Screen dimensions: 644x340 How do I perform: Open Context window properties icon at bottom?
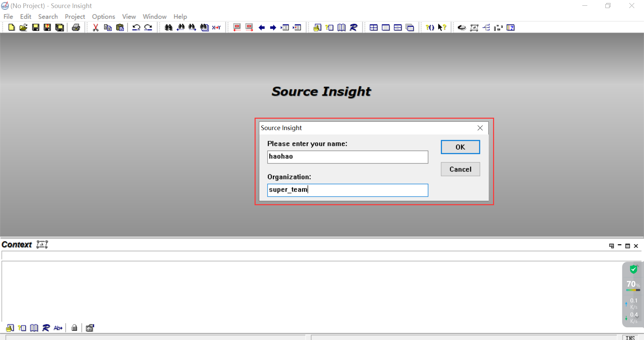90,328
